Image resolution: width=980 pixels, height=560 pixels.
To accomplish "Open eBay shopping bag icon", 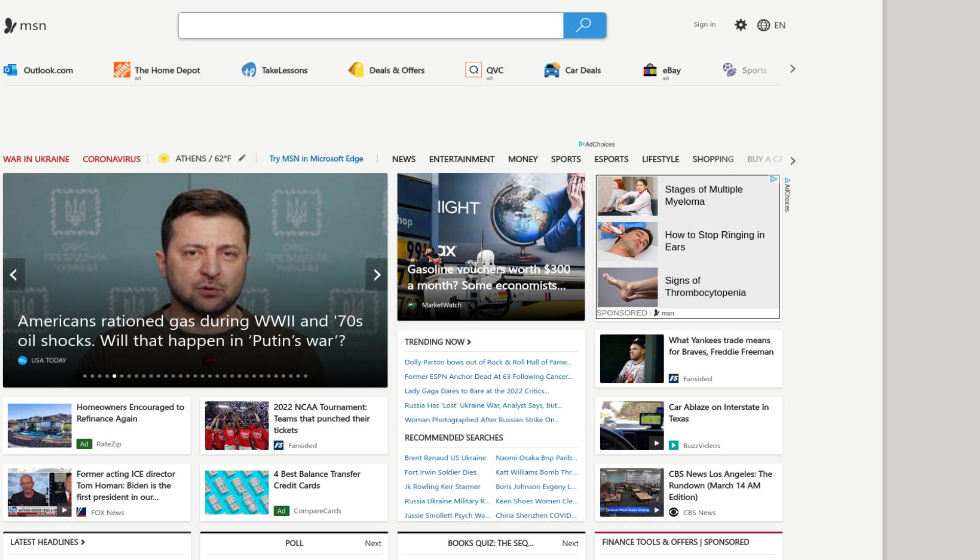I will coord(650,70).
